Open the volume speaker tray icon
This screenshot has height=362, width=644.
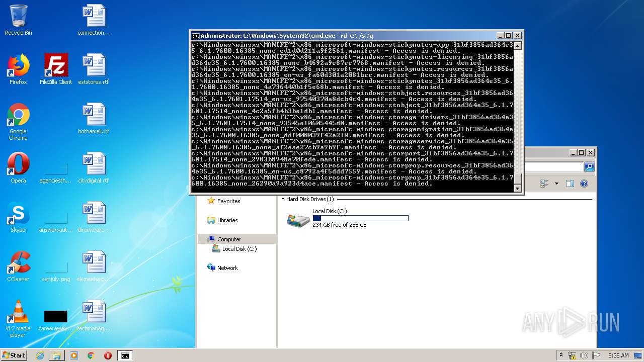point(584,355)
